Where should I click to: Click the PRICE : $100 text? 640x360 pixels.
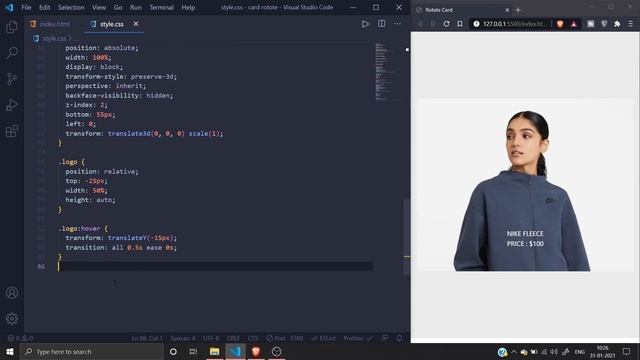pos(525,244)
